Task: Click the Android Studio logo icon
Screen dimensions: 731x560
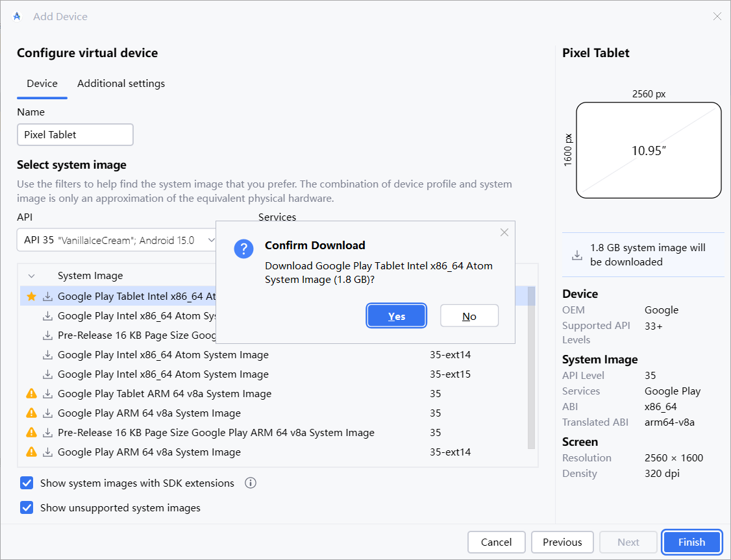Action: pos(17,16)
